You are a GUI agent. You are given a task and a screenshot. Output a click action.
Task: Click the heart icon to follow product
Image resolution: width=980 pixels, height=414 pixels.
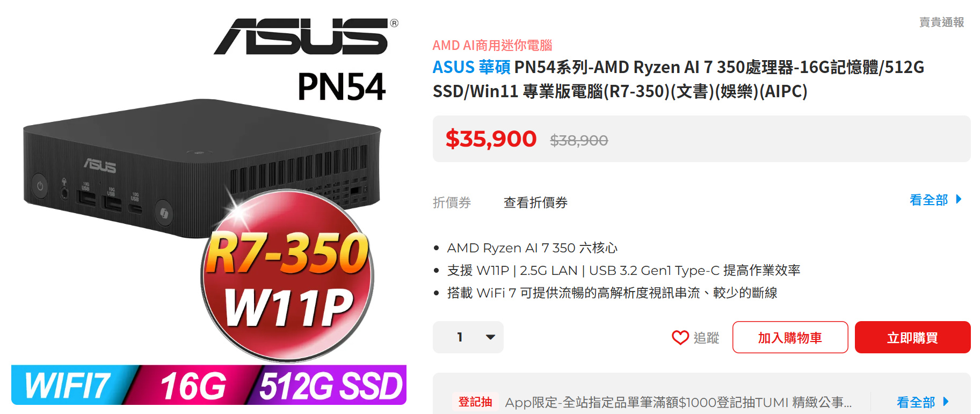[x=680, y=337]
